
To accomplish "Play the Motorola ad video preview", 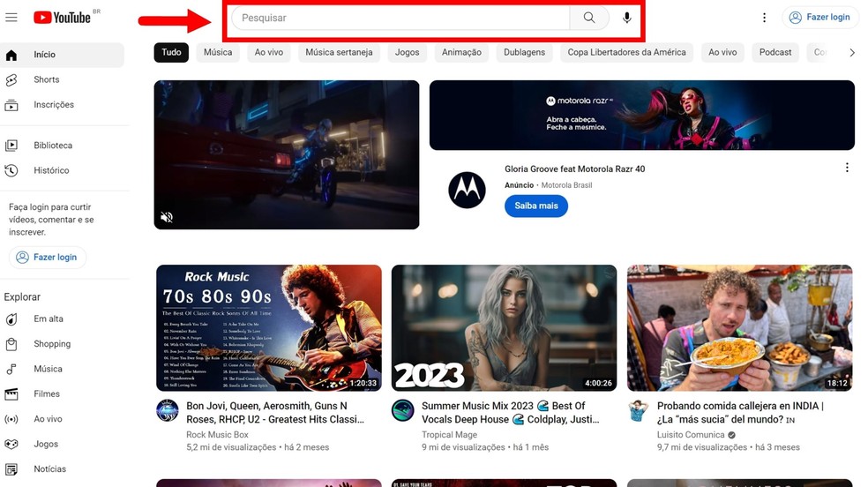I will [286, 154].
